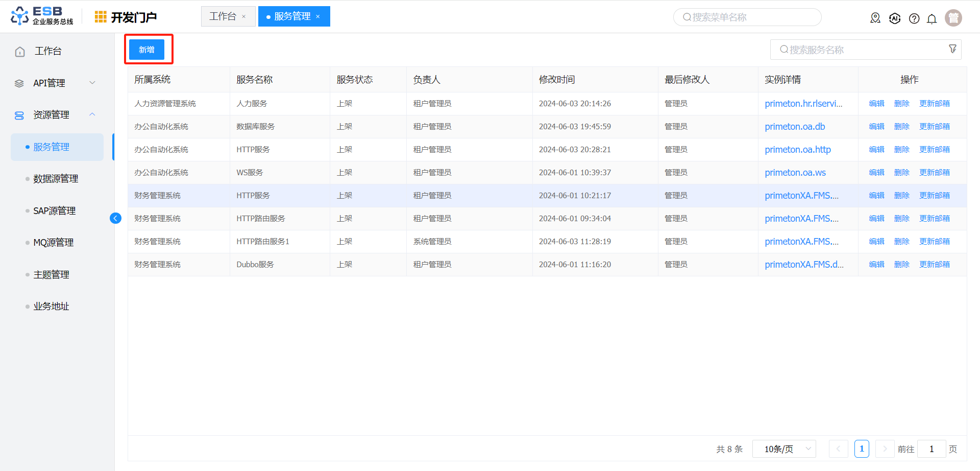Open the filter icon in service search
Screen dimensions: 980x471
point(952,49)
